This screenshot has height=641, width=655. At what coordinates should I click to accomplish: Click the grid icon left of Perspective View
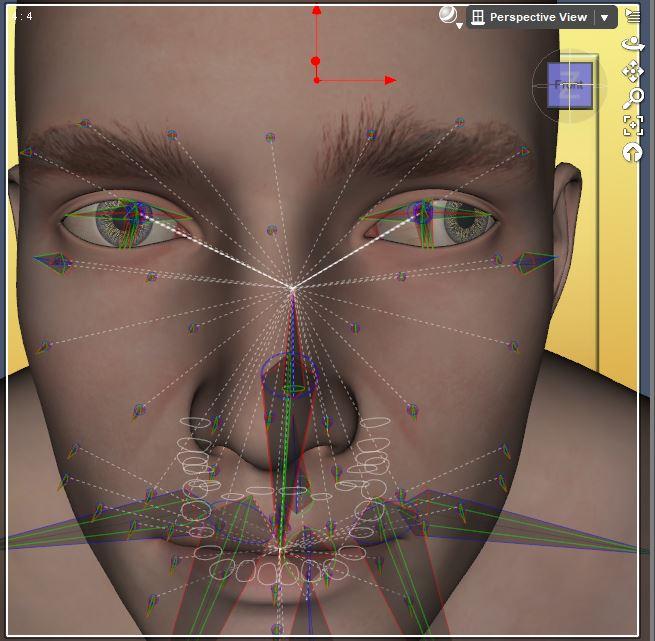477,17
